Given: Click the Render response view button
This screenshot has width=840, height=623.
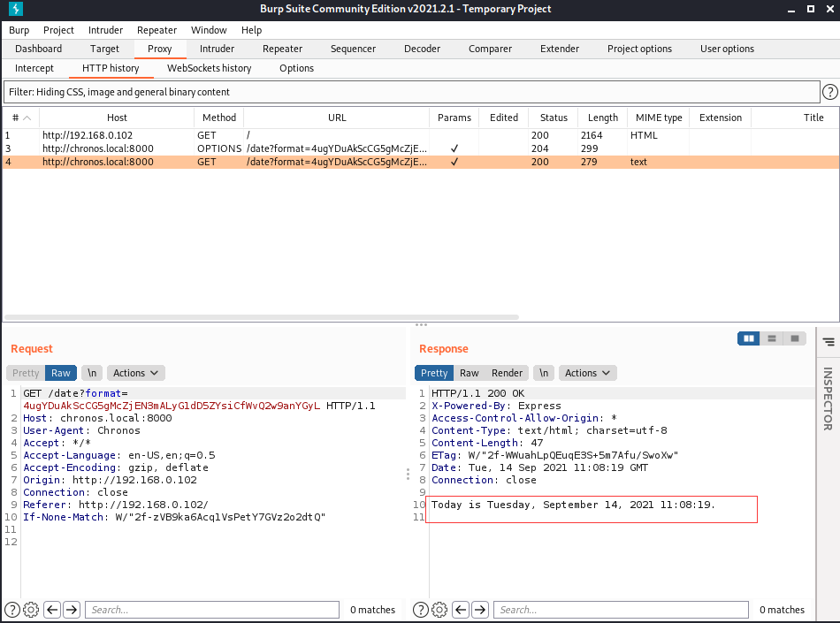Looking at the screenshot, I should tap(507, 373).
